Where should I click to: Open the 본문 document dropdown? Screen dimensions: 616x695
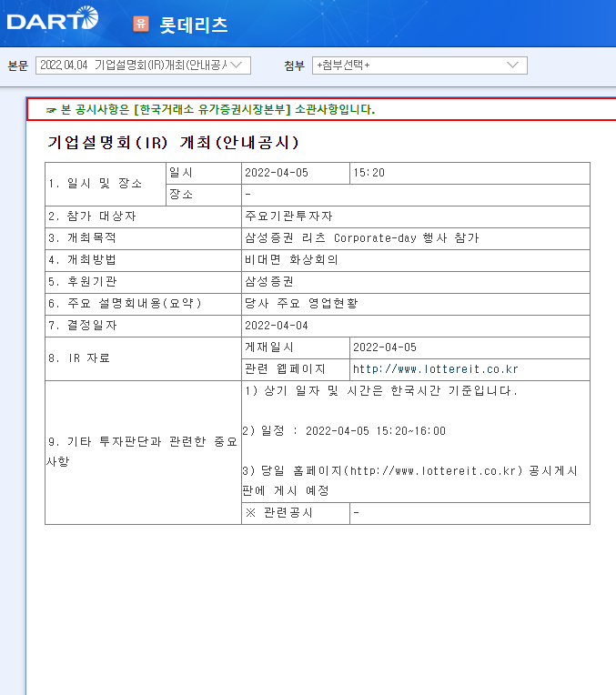pyautogui.click(x=143, y=65)
